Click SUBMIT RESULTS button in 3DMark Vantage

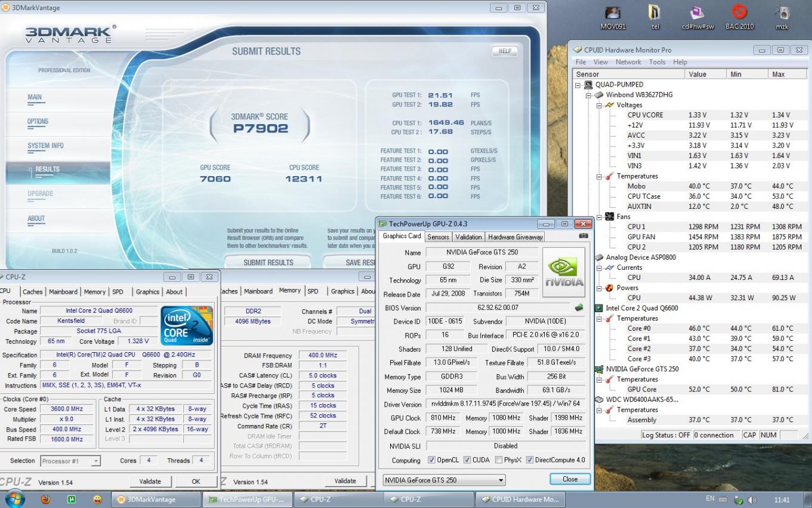click(268, 262)
